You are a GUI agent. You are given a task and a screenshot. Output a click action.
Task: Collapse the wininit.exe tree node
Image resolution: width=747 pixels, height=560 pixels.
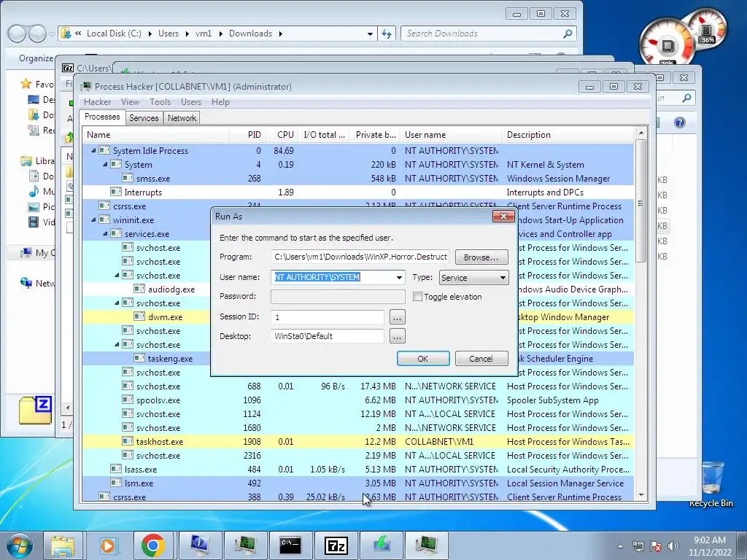[x=93, y=220]
